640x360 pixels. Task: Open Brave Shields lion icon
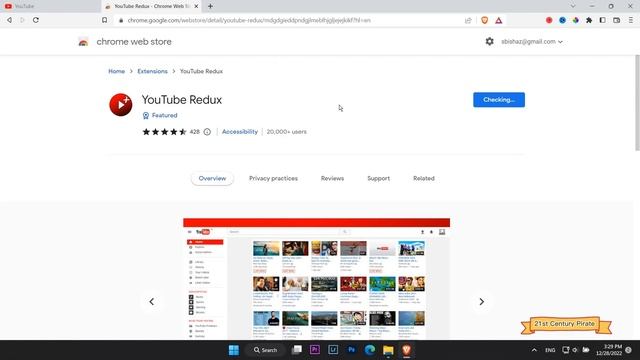click(484, 20)
